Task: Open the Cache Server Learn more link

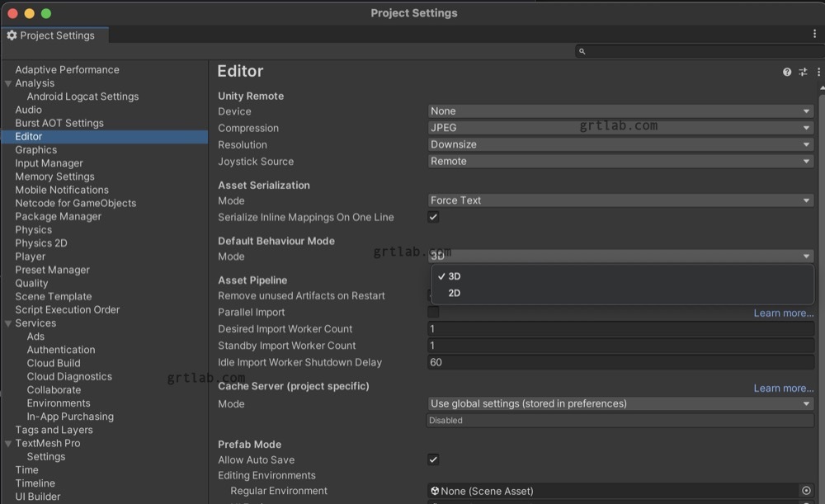Action: [784, 388]
